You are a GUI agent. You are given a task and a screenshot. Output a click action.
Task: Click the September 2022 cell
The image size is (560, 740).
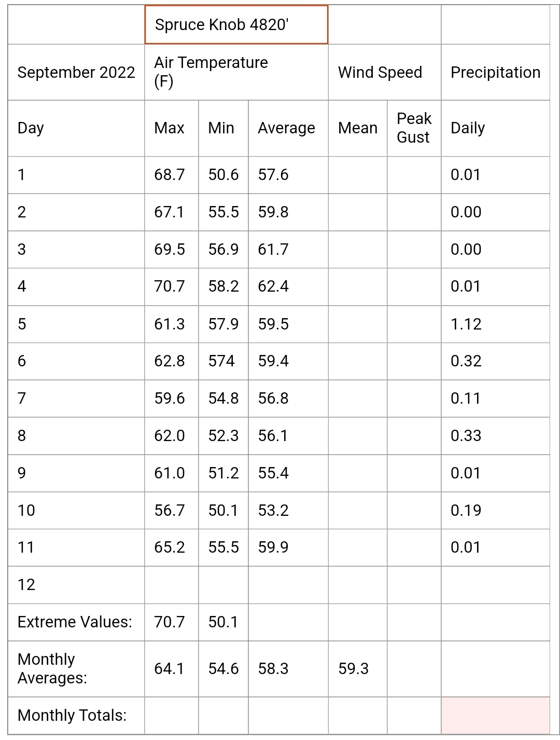tap(76, 72)
